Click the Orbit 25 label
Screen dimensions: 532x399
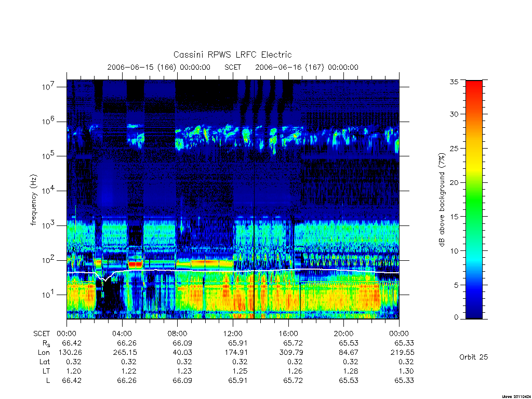[473, 357]
